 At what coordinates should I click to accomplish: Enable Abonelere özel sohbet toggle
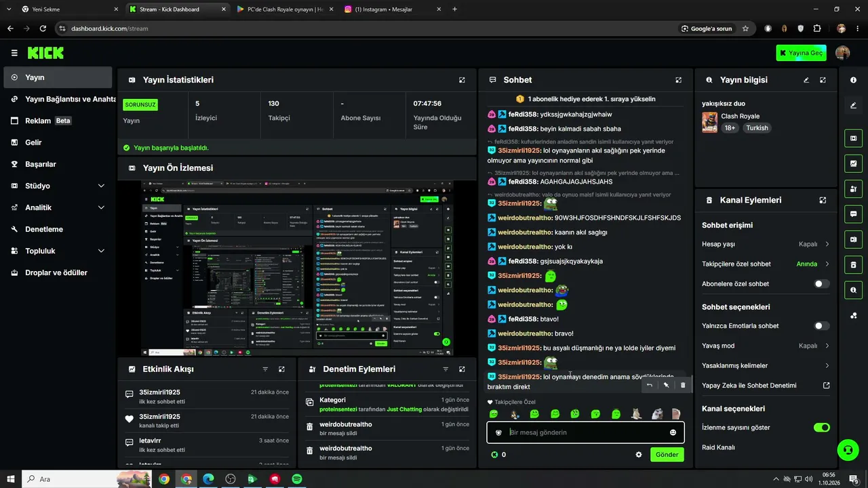pyautogui.click(x=821, y=284)
